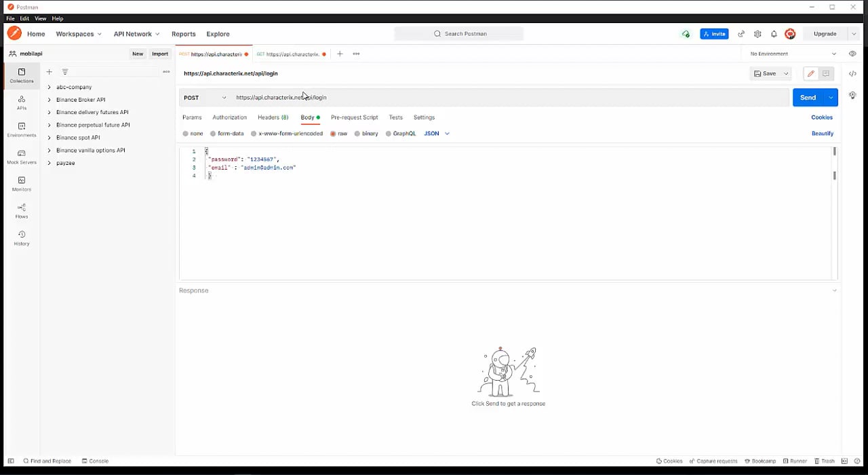868x475 pixels.
Task: Switch to the Headers (8) tab
Action: pos(273,117)
